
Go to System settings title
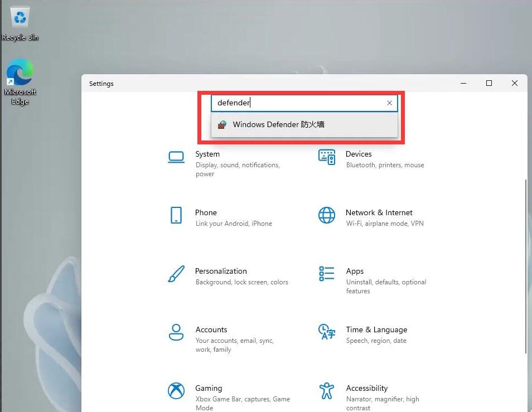(207, 154)
